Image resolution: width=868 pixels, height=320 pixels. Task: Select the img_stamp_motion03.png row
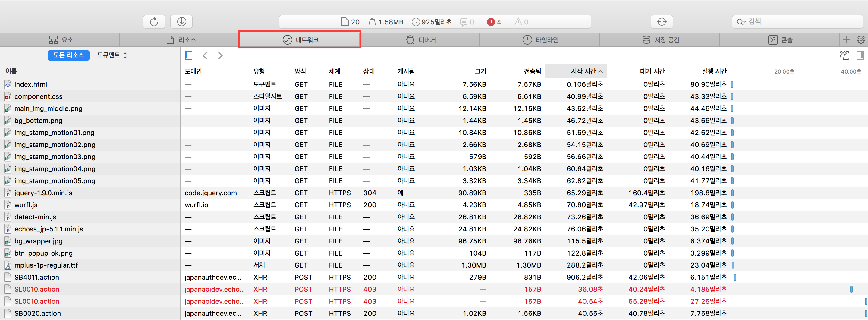point(434,157)
